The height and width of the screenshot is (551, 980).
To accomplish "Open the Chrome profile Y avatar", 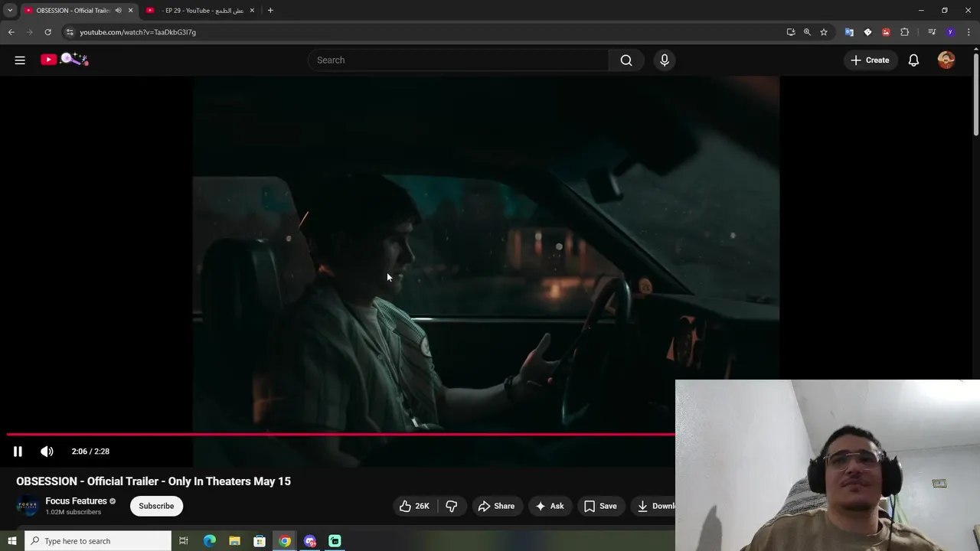I will [x=950, y=32].
